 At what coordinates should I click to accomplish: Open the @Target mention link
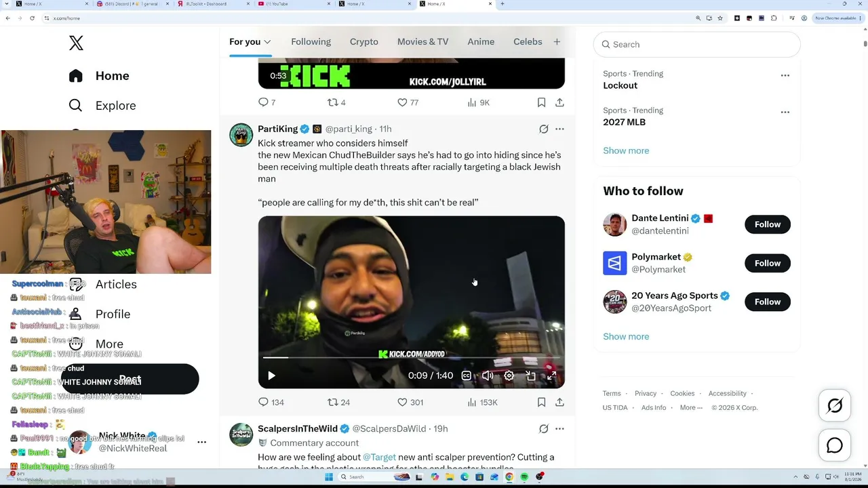379,457
